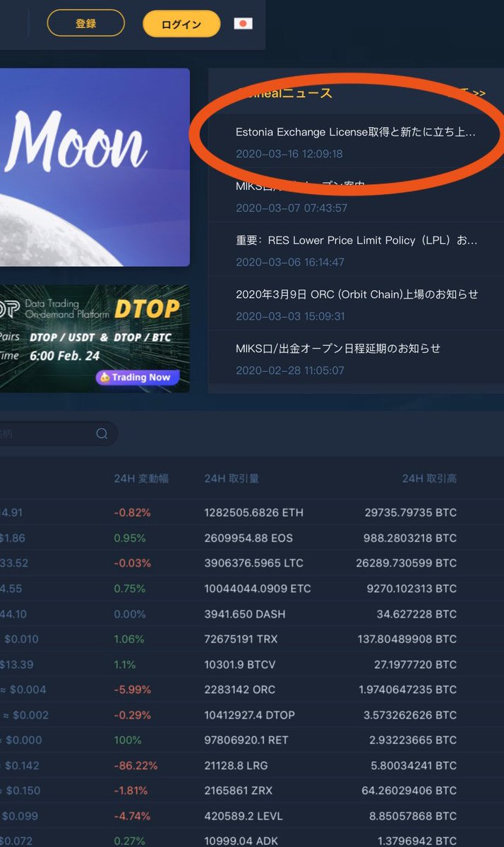Click the -5.99% change value

[133, 690]
